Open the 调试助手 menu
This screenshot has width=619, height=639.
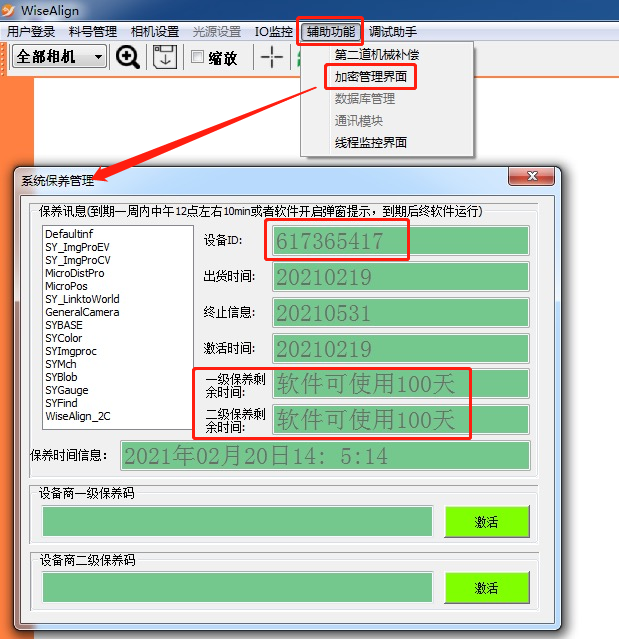(393, 32)
